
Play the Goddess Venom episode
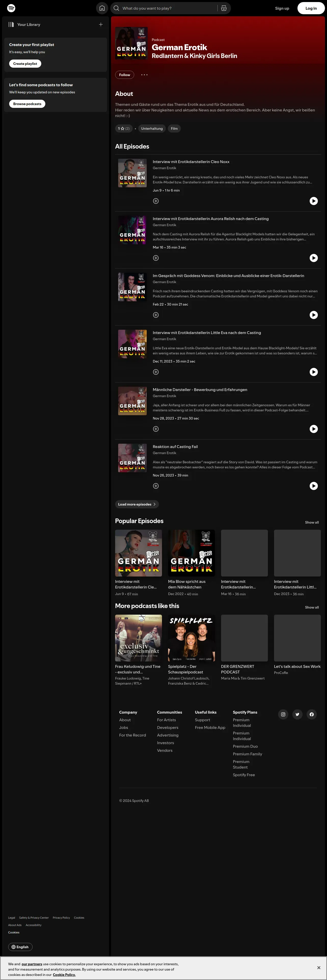(314, 315)
